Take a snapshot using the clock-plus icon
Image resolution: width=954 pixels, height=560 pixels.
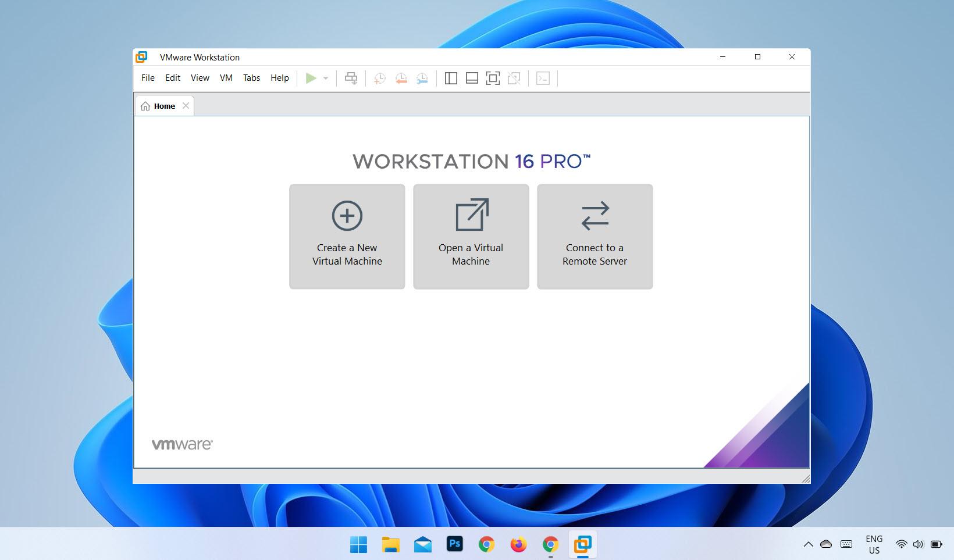click(379, 78)
